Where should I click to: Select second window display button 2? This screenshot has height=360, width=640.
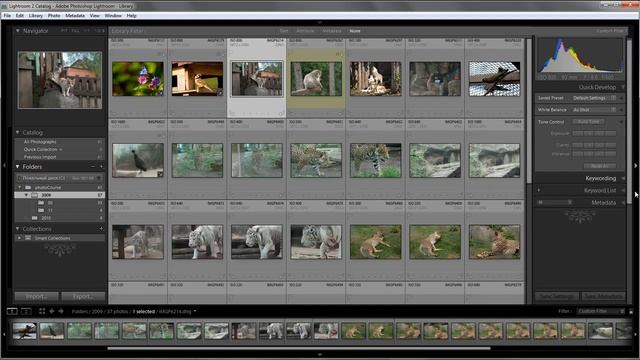(26, 311)
